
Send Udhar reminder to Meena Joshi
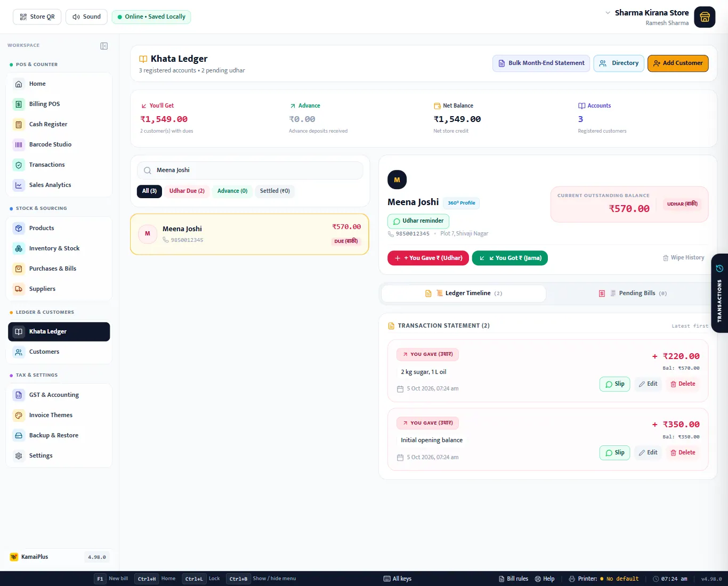tap(418, 221)
